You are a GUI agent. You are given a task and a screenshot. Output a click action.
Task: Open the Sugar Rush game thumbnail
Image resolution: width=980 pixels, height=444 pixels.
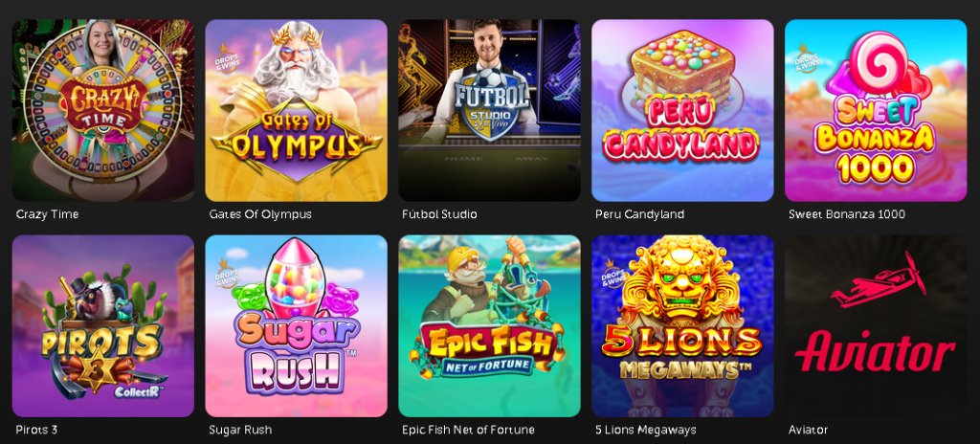297,325
